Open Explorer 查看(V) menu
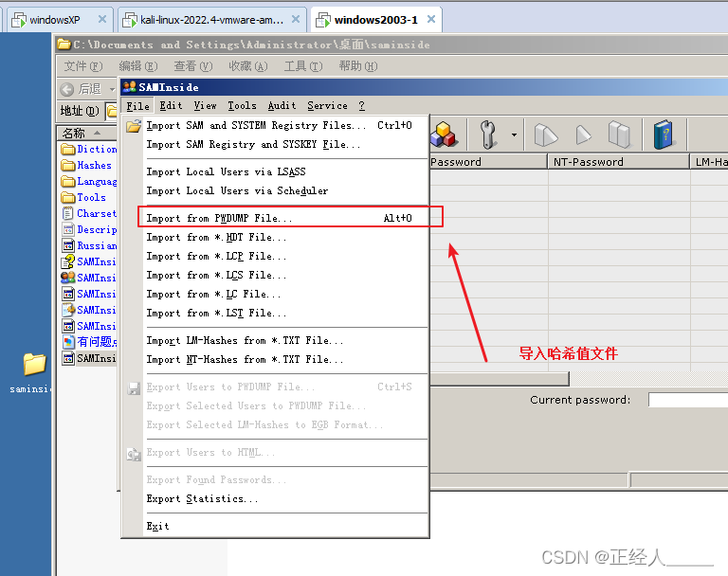 click(193, 66)
